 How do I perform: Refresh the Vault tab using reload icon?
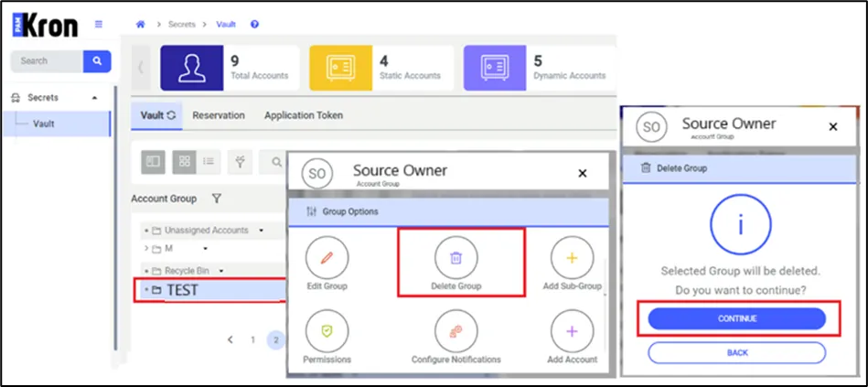pos(171,115)
